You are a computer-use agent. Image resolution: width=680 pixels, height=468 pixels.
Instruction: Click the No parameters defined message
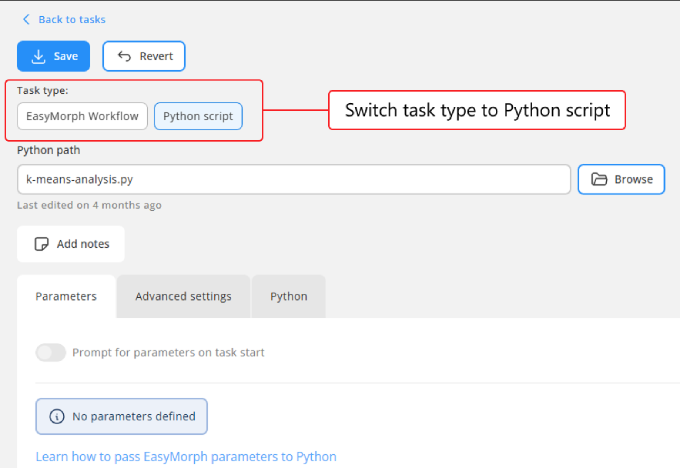click(121, 416)
